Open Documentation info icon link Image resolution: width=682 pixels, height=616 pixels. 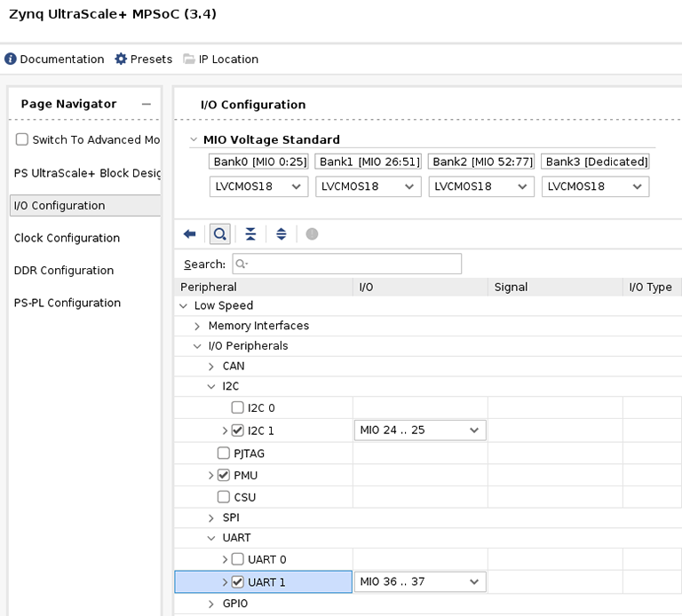[x=11, y=59]
